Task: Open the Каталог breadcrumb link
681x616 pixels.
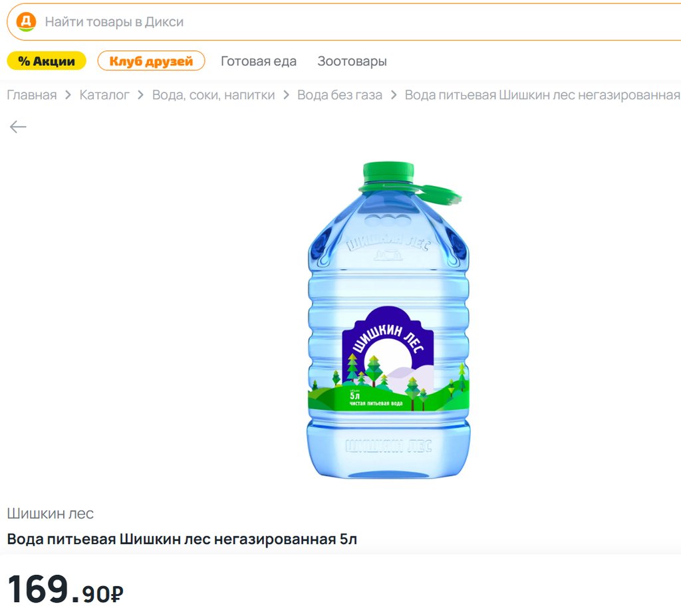Action: 104,95
